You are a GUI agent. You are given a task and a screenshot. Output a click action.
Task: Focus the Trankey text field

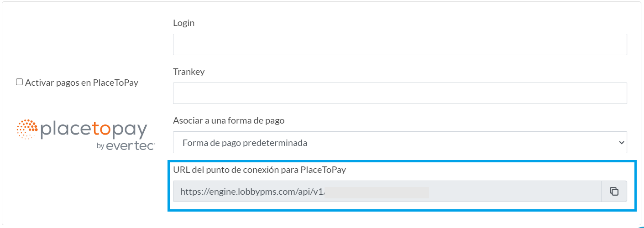(400, 93)
